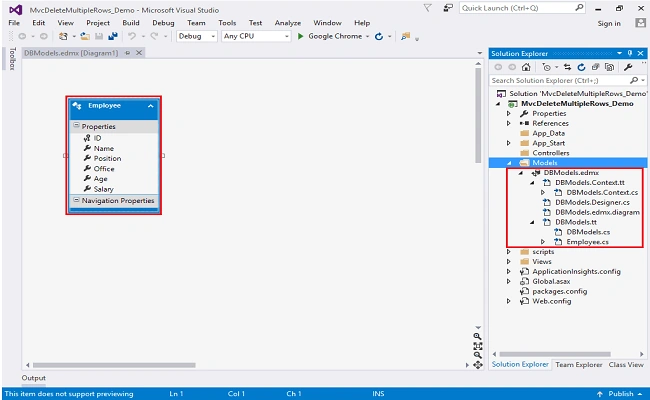Image resolution: width=650 pixels, height=400 pixels.
Task: Open the Toolbox side tab
Action: pyautogui.click(x=12, y=58)
